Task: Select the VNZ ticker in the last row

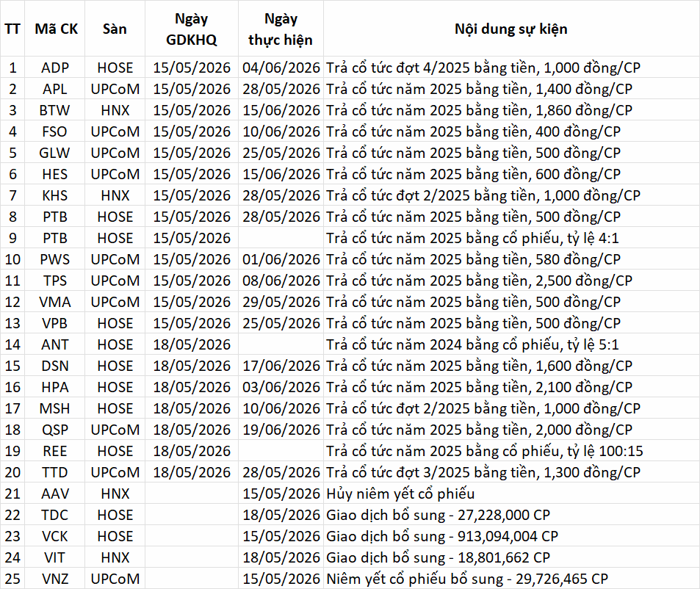Action: 55,579
